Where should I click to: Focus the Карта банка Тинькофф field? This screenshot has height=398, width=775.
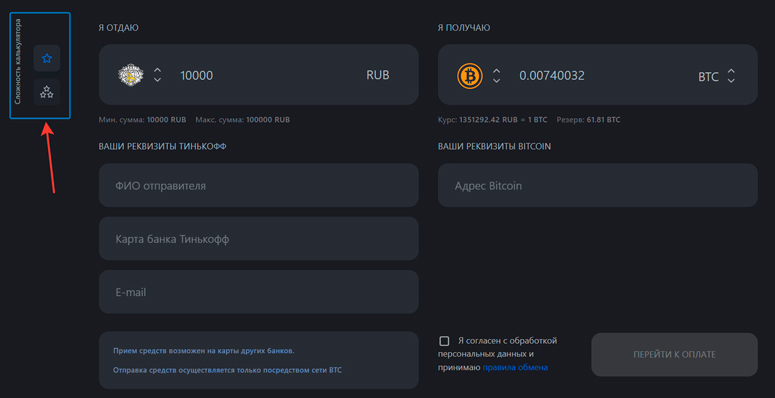(x=258, y=239)
